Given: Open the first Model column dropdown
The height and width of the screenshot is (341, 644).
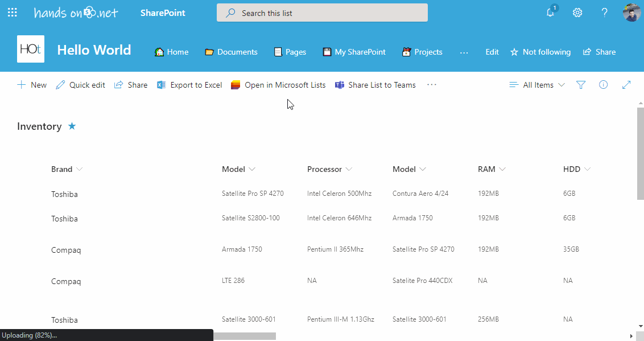Looking at the screenshot, I should (x=252, y=169).
